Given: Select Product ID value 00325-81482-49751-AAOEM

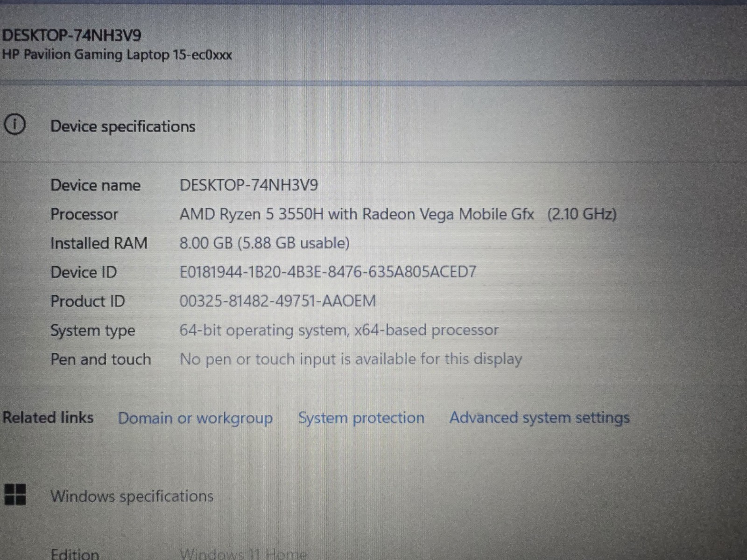Looking at the screenshot, I should coord(278,301).
